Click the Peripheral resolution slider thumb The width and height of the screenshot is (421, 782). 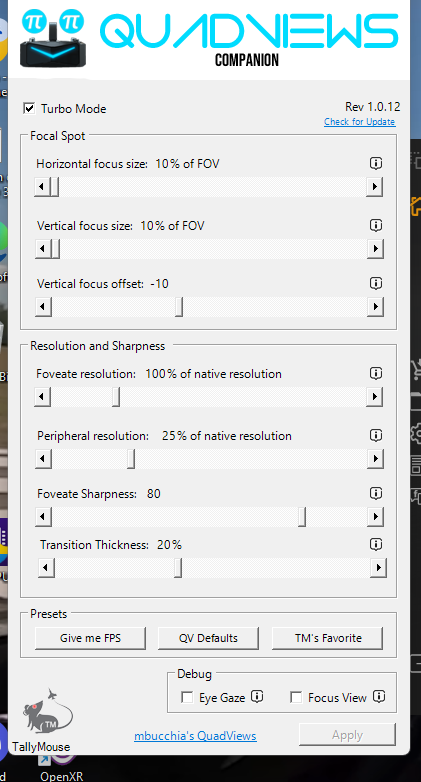(131, 459)
